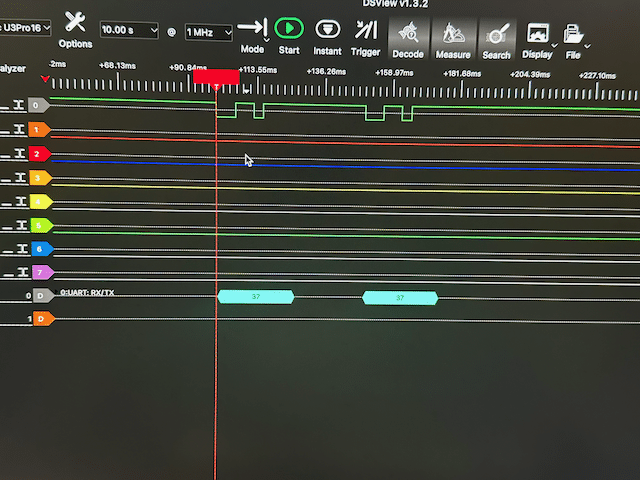Open the Options tool icon
The width and height of the screenshot is (640, 480).
tap(75, 29)
